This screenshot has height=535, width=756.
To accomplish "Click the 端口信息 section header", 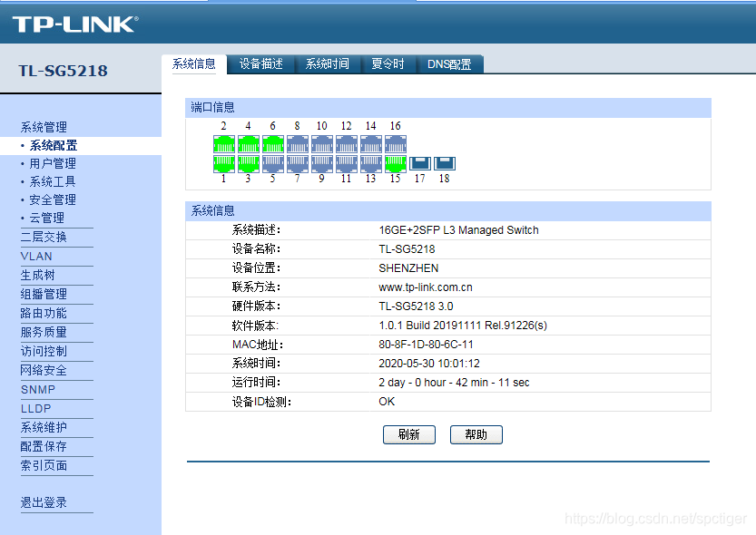I will (212, 107).
